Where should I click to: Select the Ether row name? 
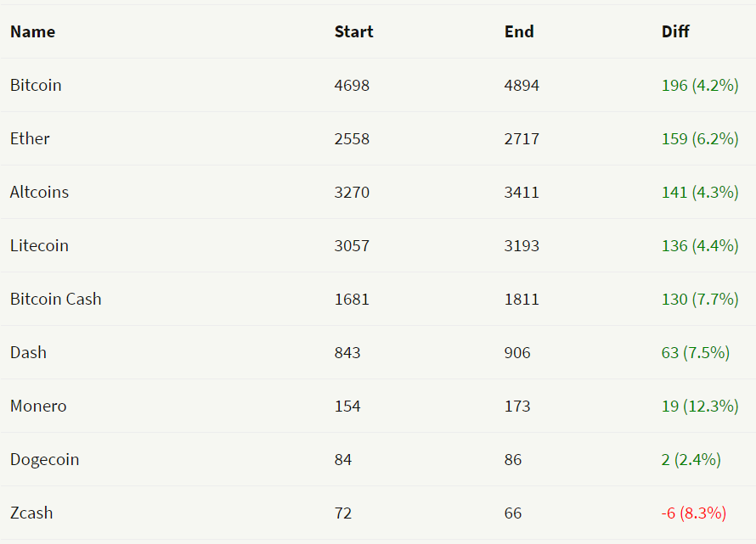coord(30,138)
